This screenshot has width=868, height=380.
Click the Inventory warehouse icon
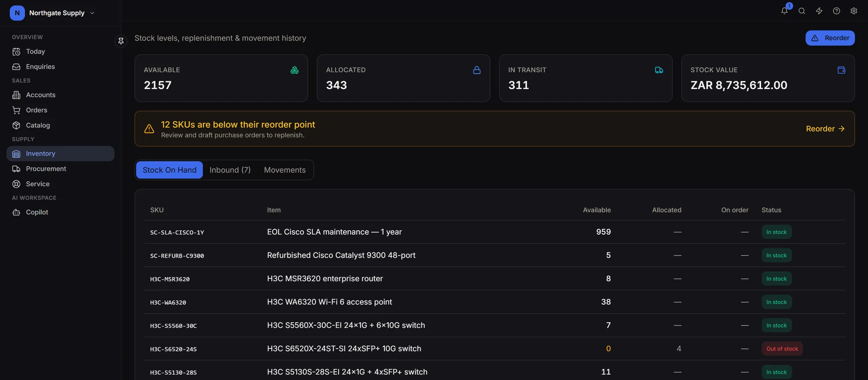16,154
